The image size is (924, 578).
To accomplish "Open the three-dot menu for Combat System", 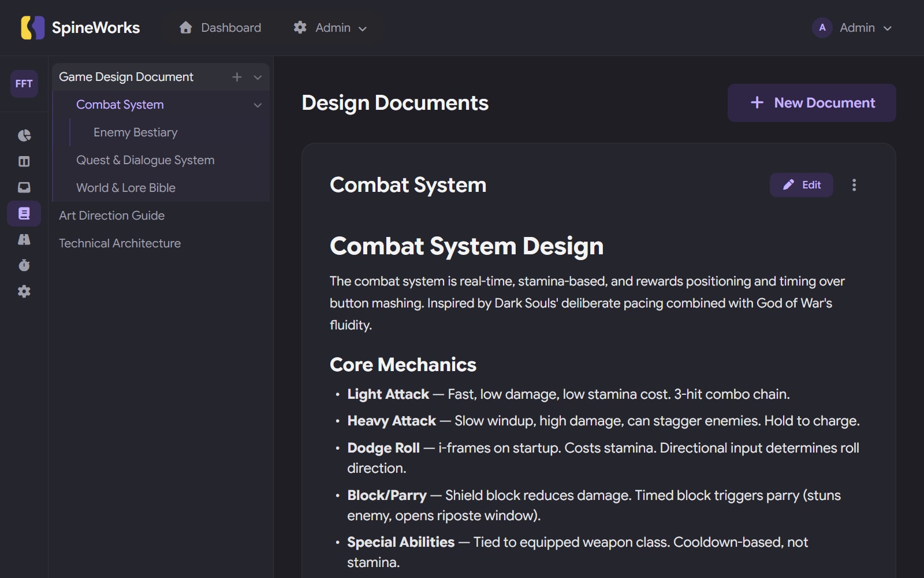I will (x=854, y=185).
